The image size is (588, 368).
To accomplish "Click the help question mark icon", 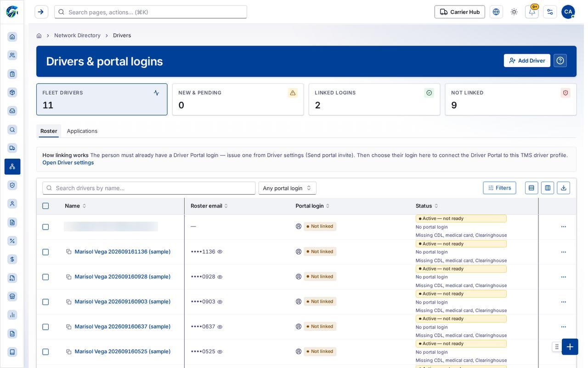I will (560, 61).
